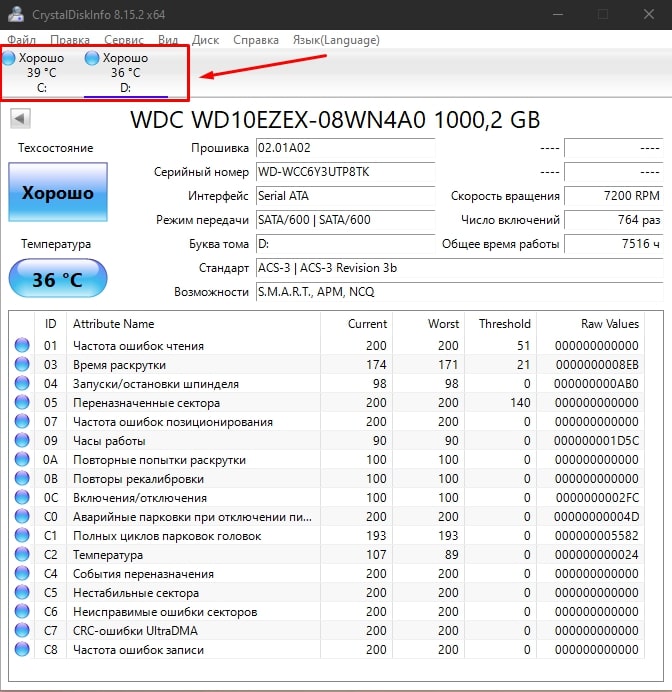This screenshot has height=692, width=672.
Task: Click the status icon for attribute 07
Action: (22, 421)
